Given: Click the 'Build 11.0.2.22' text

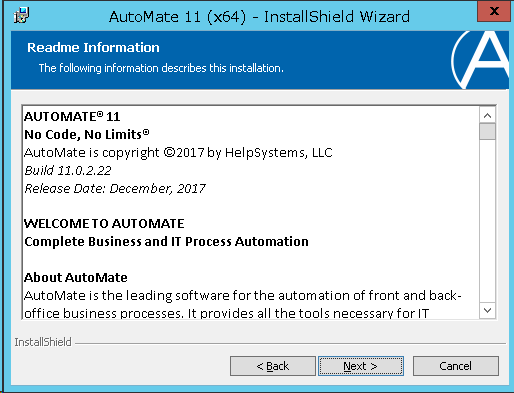Looking at the screenshot, I should (68, 171).
